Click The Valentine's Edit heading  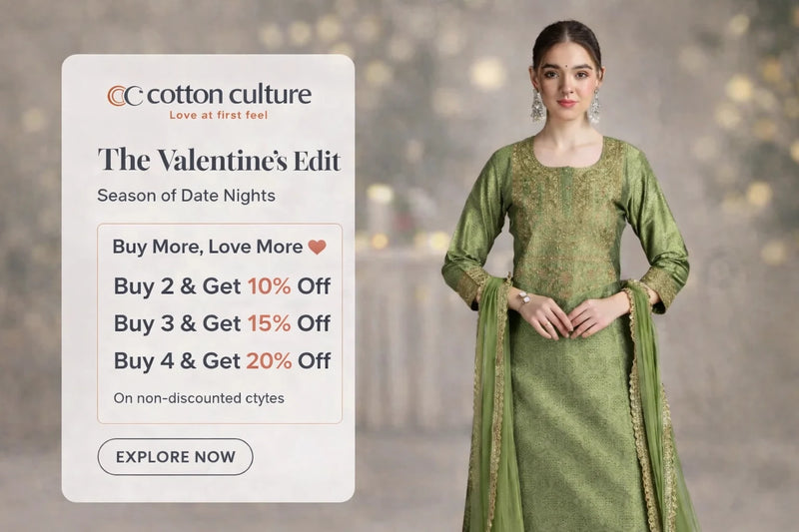coord(219,160)
